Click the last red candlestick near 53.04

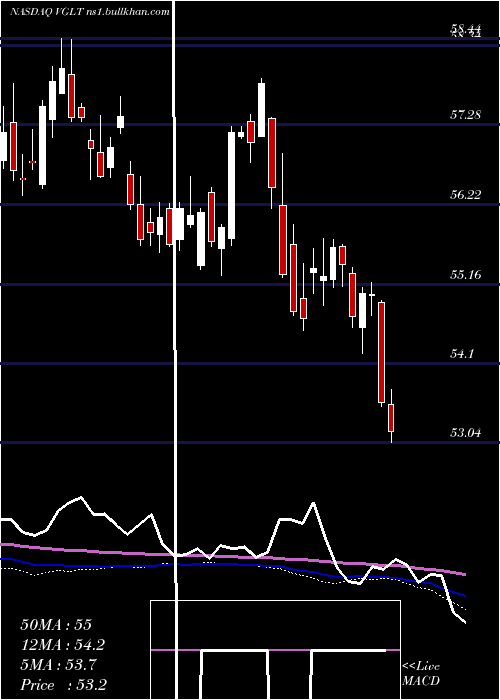[392, 418]
